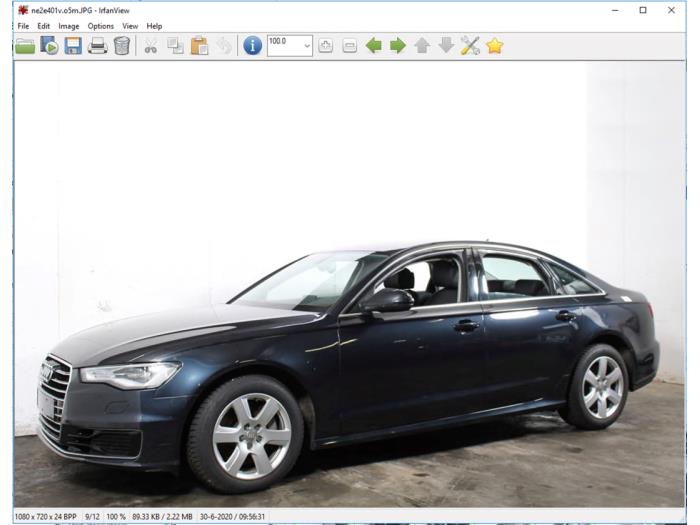The width and height of the screenshot is (700, 525).
Task: Expand the zoom percentage dropdown arrow
Action: pyautogui.click(x=307, y=46)
